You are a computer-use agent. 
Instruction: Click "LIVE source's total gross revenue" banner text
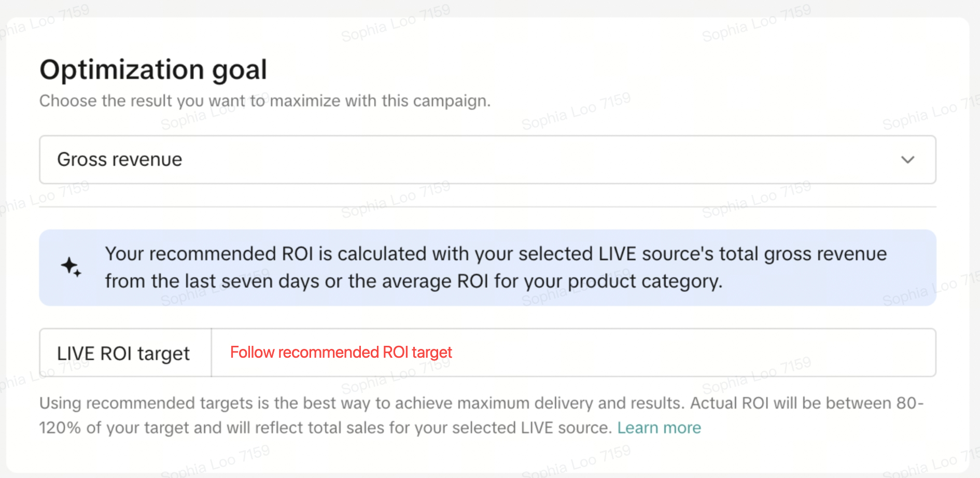741,254
